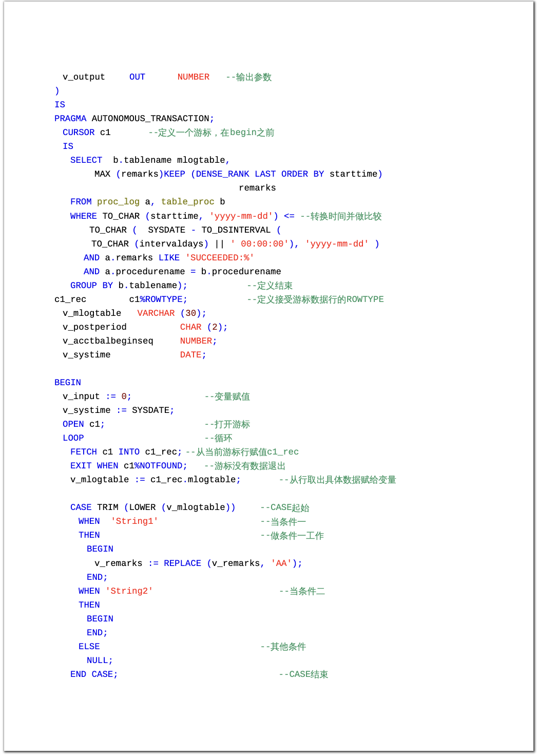The height and width of the screenshot is (756, 537).
Task: Click the DENSE_RANK keyword
Action: pyautogui.click(x=223, y=174)
